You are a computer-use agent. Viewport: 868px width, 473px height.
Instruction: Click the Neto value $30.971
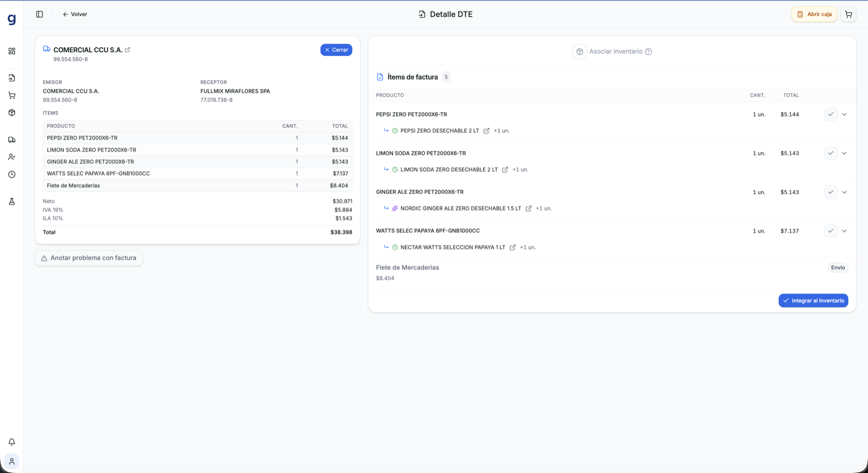(342, 201)
